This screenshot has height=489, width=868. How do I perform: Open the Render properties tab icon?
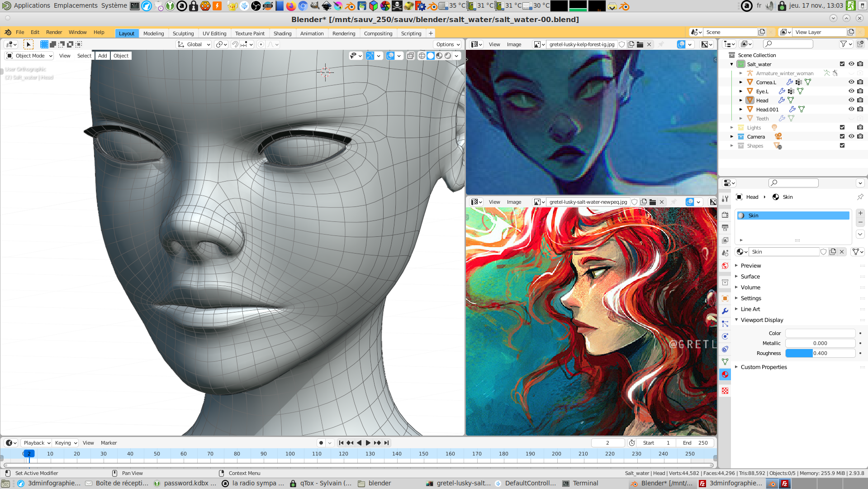[x=725, y=215]
